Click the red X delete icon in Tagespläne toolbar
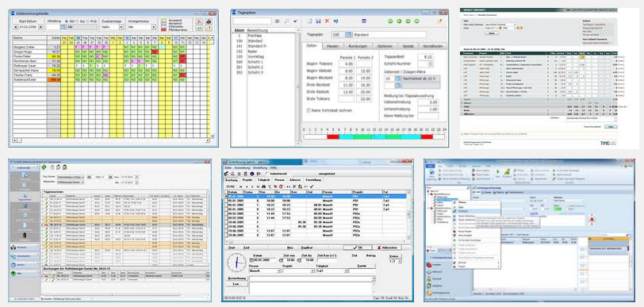The height and width of the screenshot is (307, 644). tap(328, 21)
